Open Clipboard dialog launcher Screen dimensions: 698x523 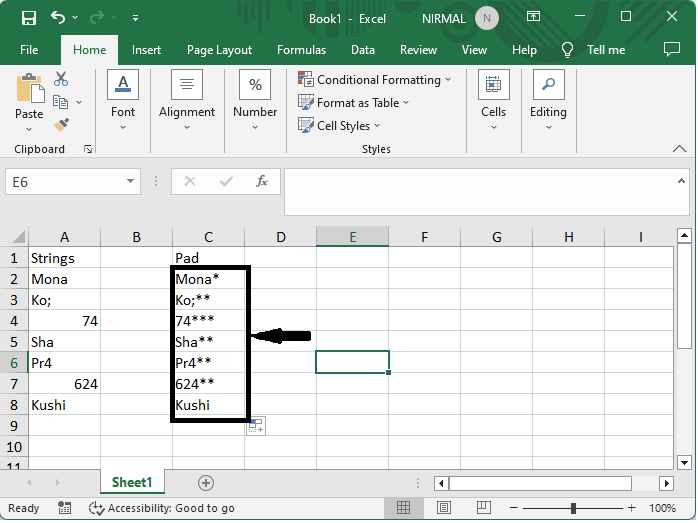click(x=88, y=149)
